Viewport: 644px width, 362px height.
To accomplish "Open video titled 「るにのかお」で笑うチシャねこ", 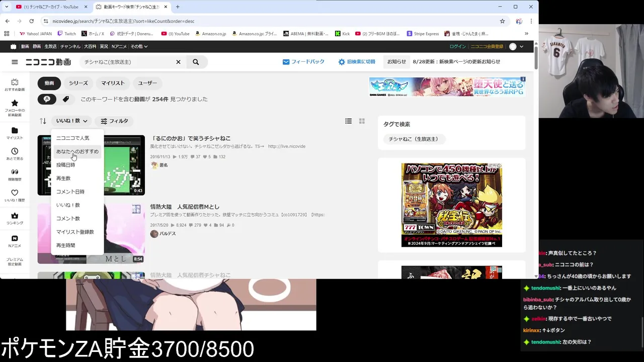I will pos(190,138).
